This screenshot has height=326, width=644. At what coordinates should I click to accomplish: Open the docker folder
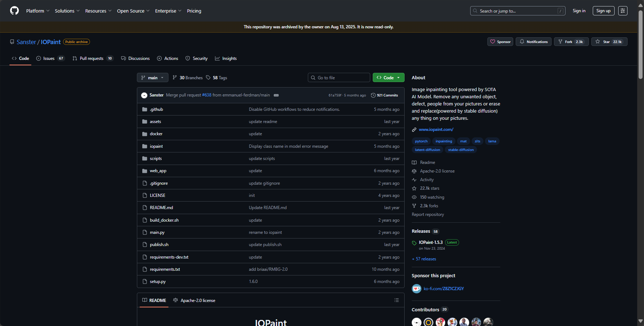156,134
